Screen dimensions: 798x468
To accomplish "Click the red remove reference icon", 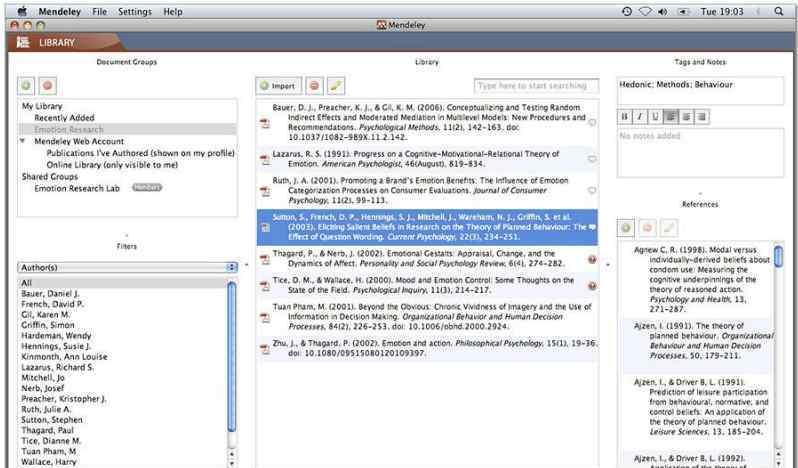I will pos(647,228).
